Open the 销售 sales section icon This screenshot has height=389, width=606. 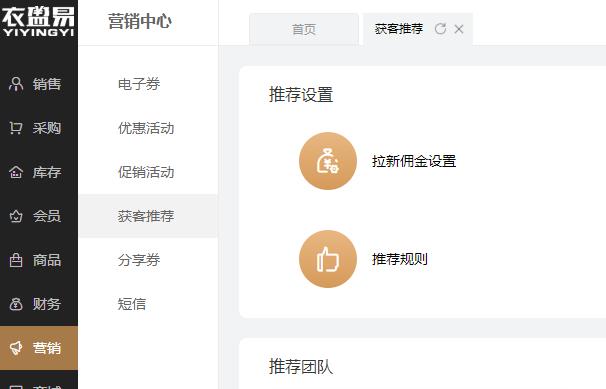(x=16, y=84)
